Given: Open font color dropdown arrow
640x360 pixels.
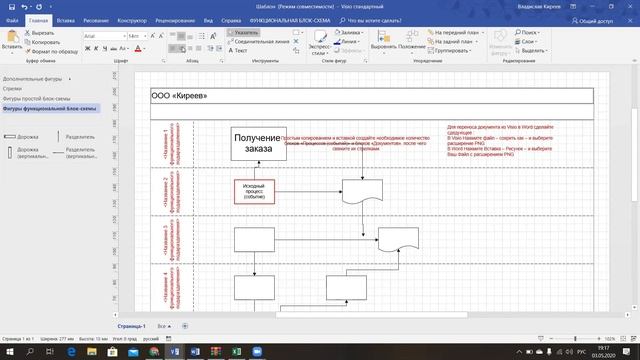Looking at the screenshot, I should point(144,49).
